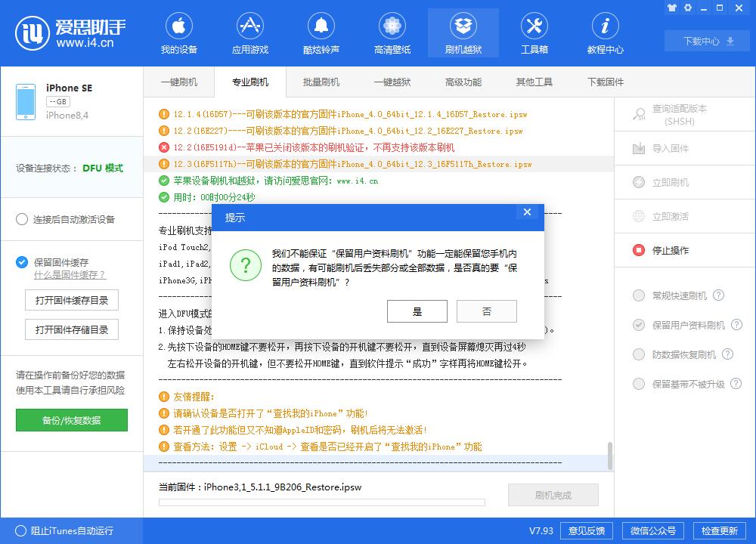This screenshot has height=544, width=756.
Task: Click 检查更新 check update button
Action: click(x=720, y=530)
